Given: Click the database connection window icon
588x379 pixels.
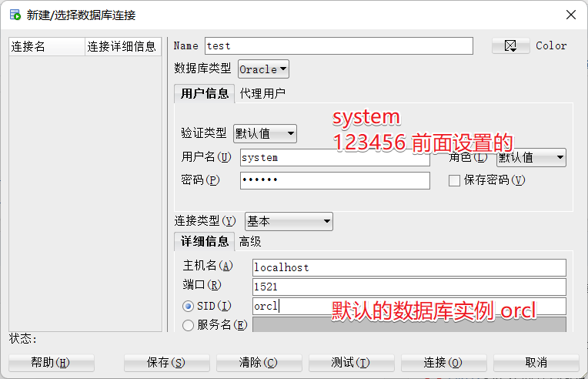Looking at the screenshot, I should 15,14.
